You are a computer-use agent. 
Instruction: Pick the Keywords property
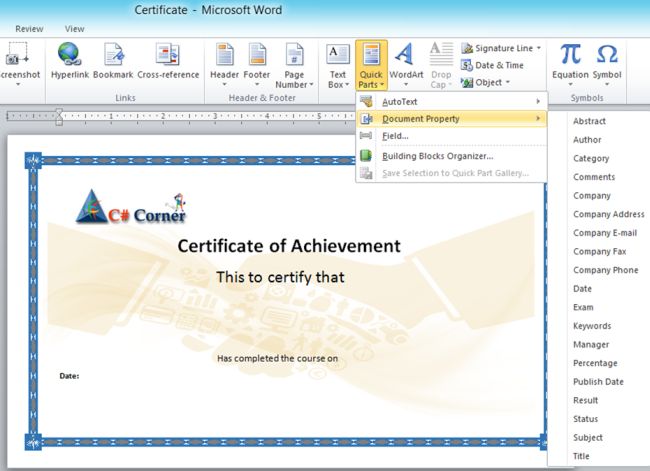pos(592,326)
